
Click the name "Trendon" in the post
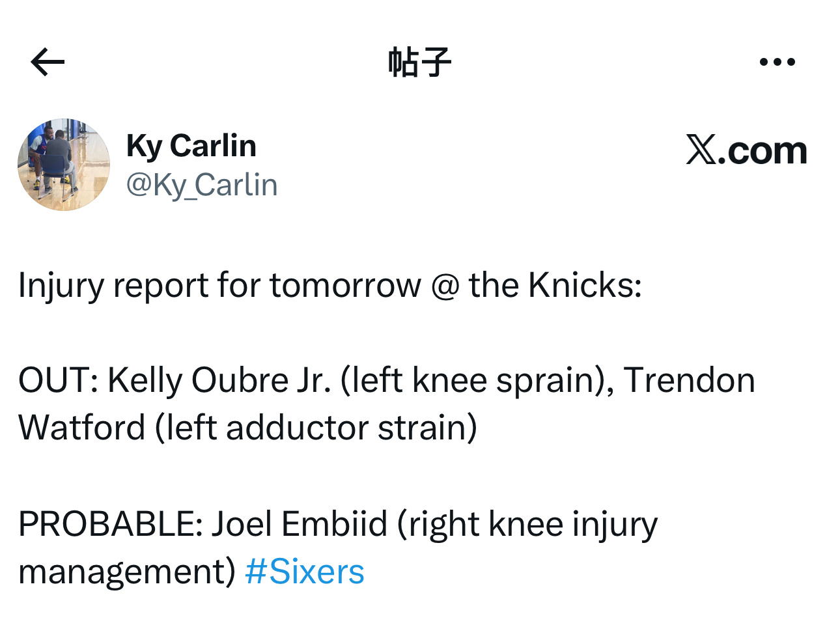(689, 380)
